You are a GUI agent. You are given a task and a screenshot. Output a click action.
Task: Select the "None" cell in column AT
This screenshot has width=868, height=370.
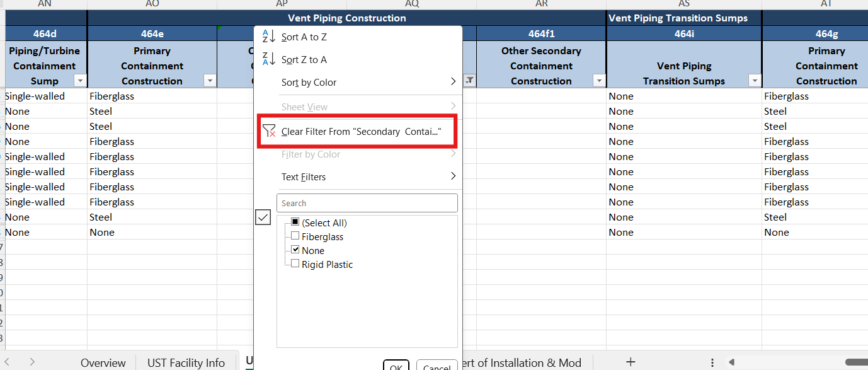[x=815, y=232]
